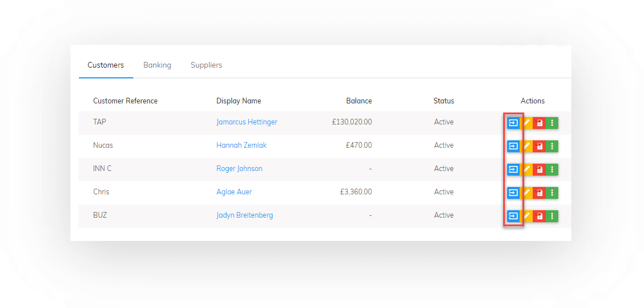
Task: Click the blue enter icon for Jadyn Breitenberg
Action: [x=513, y=216]
